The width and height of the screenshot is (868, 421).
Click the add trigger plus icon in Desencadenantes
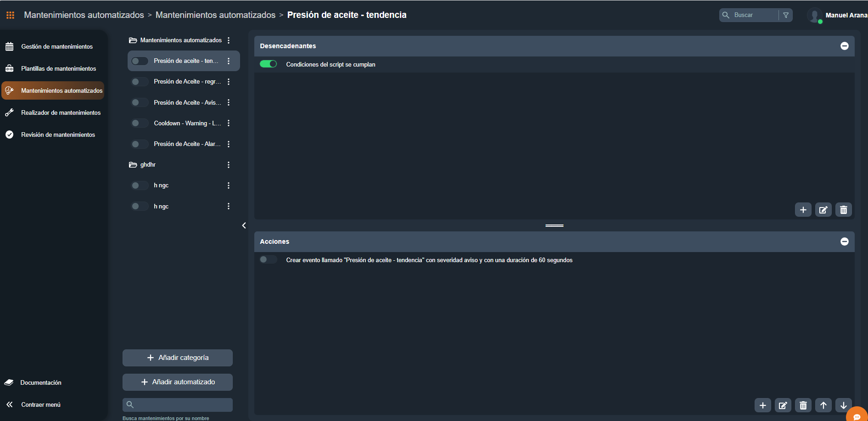pos(803,210)
